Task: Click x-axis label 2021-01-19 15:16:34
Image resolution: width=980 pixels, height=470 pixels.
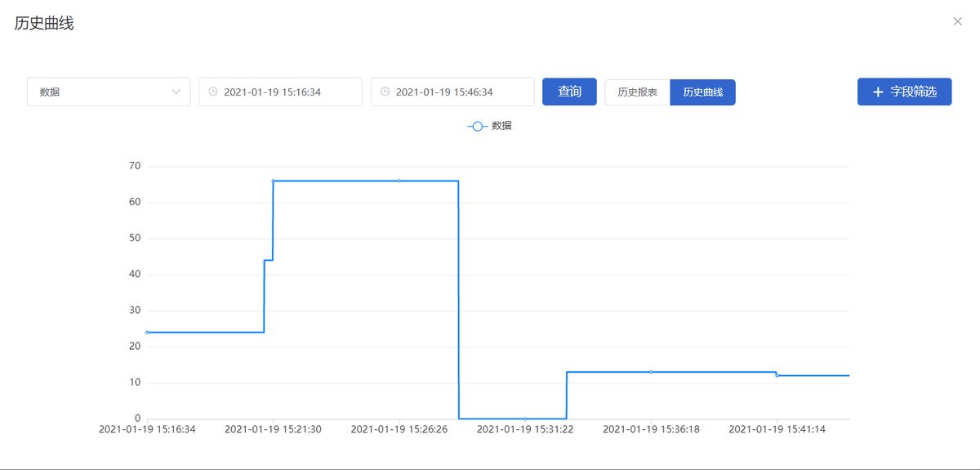Action: [147, 429]
